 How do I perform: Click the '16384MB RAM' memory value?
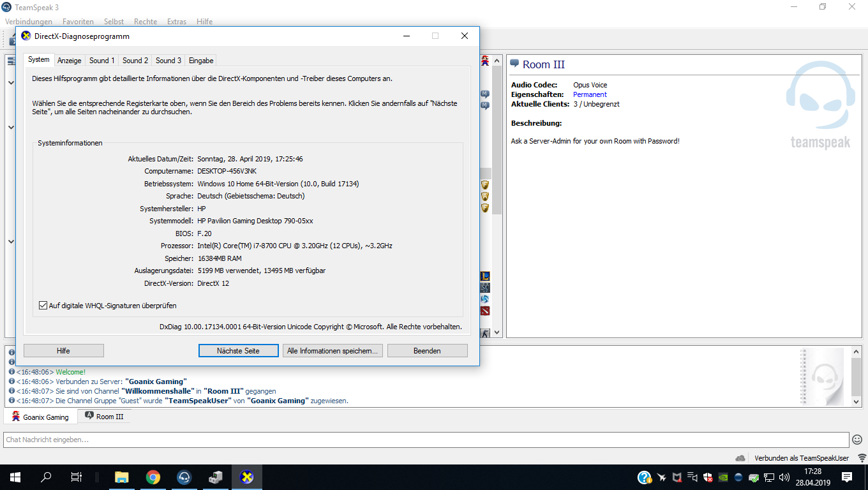pos(220,258)
